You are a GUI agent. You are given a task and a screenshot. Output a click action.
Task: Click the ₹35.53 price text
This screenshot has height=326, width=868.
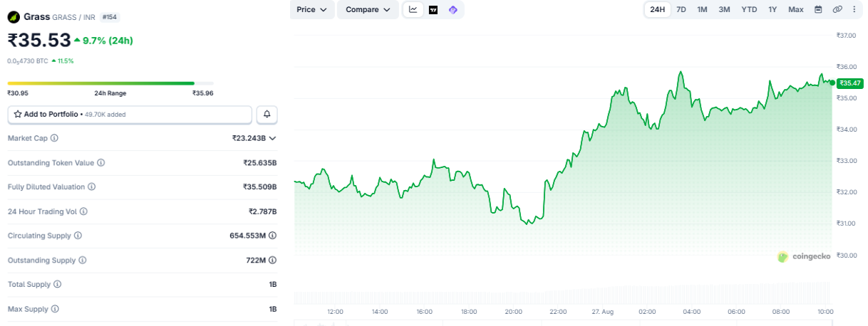point(39,41)
